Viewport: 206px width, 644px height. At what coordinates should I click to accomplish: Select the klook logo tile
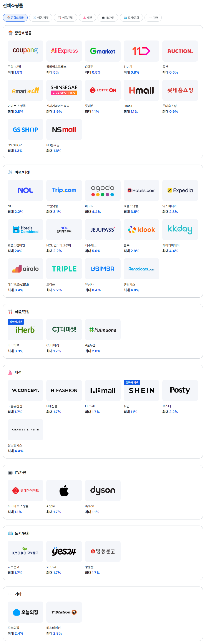tap(141, 229)
